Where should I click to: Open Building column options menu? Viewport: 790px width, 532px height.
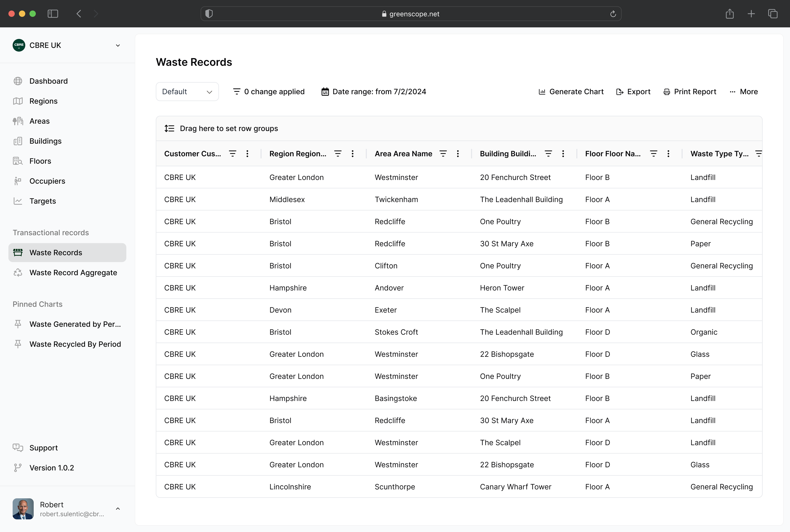[x=563, y=154]
